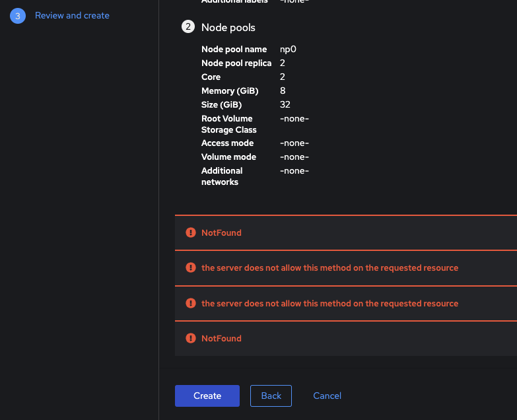The image size is (517, 420).
Task: Click the error icon on the upper 'server does not allow' alert
Action: (191, 267)
